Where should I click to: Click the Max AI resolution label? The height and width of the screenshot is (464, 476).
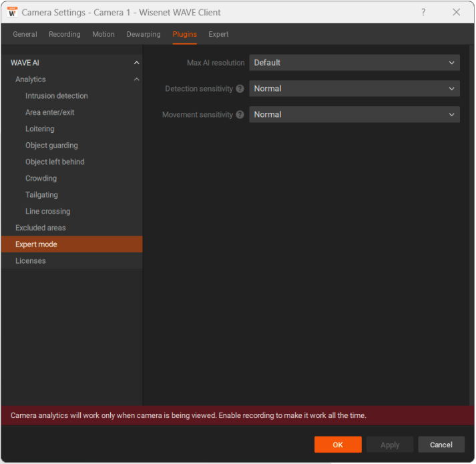[216, 63]
